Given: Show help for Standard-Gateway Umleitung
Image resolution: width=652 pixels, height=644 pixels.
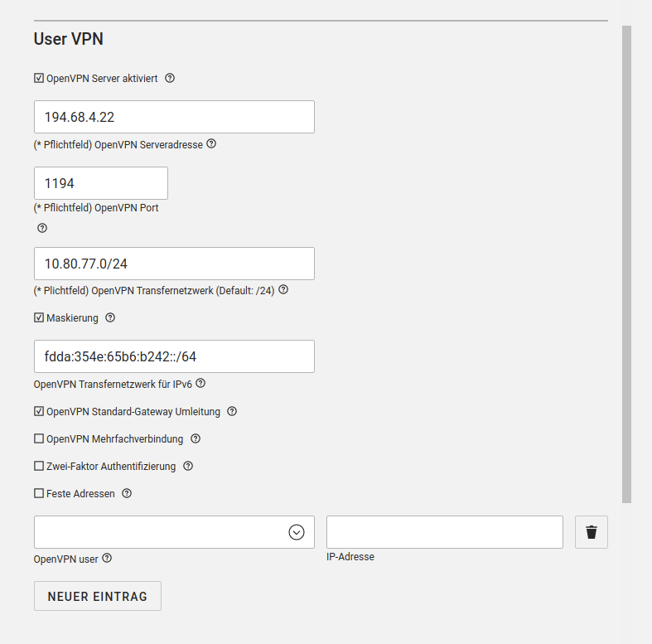Looking at the screenshot, I should (x=232, y=411).
